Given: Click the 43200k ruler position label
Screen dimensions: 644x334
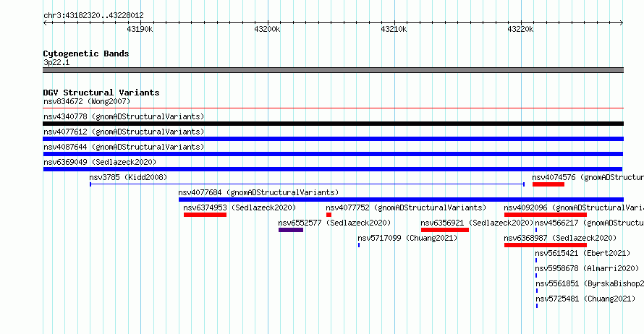Looking at the screenshot, I should (267, 29).
